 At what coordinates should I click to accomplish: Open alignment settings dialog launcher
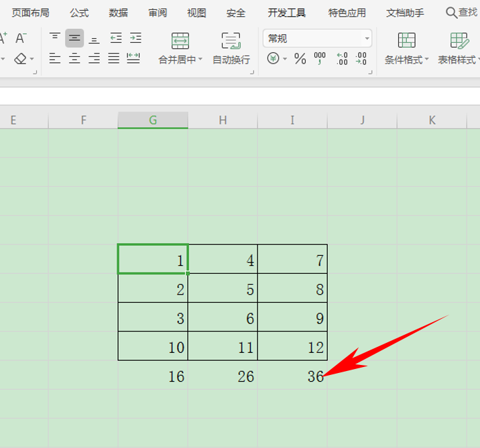pos(252,72)
